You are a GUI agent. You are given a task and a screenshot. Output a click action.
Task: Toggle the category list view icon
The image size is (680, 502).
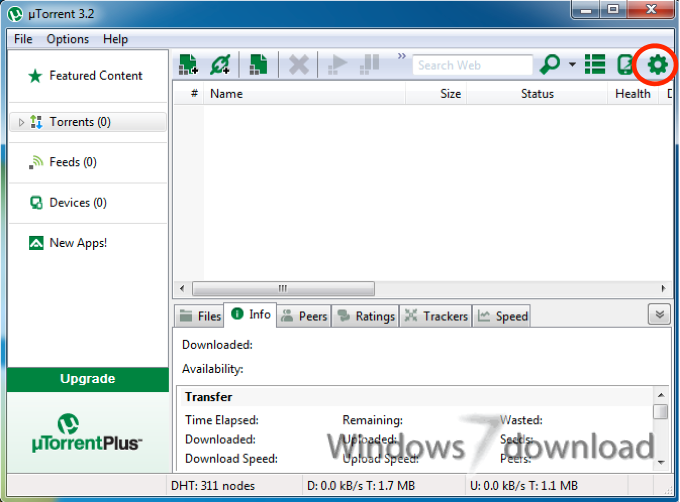pyautogui.click(x=595, y=65)
